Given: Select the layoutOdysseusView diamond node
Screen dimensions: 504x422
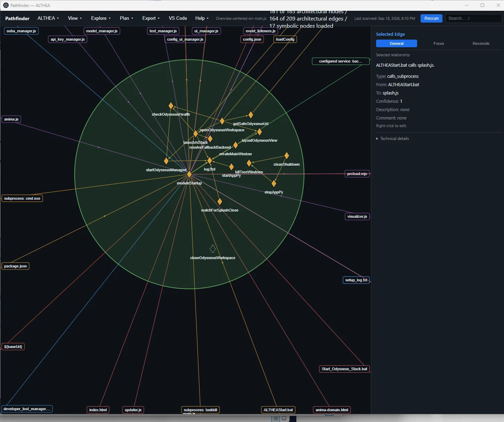Looking at the screenshot, I should point(259,132).
